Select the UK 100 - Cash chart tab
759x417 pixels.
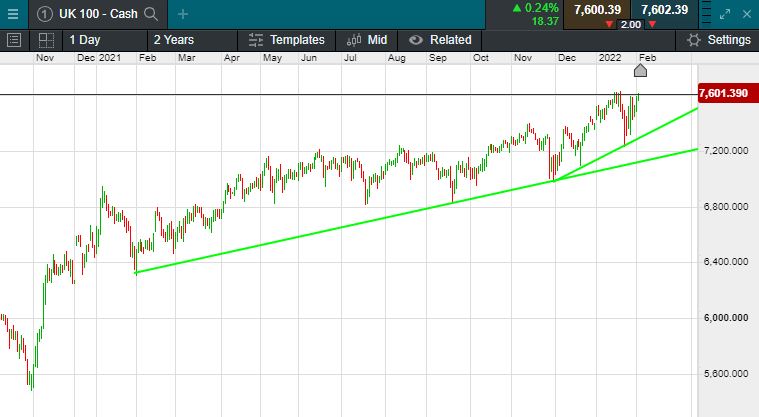98,14
